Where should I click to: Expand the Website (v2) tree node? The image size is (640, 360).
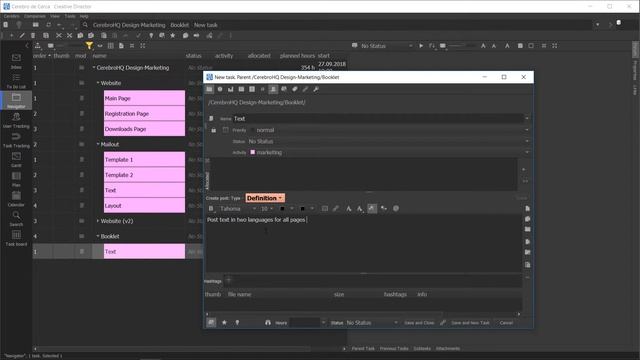(x=98, y=221)
